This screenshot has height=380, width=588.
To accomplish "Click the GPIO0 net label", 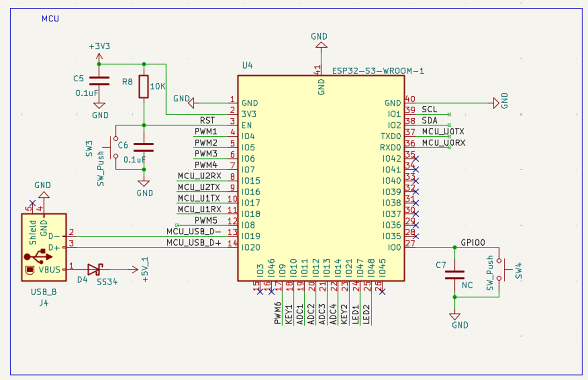I will [x=473, y=242].
